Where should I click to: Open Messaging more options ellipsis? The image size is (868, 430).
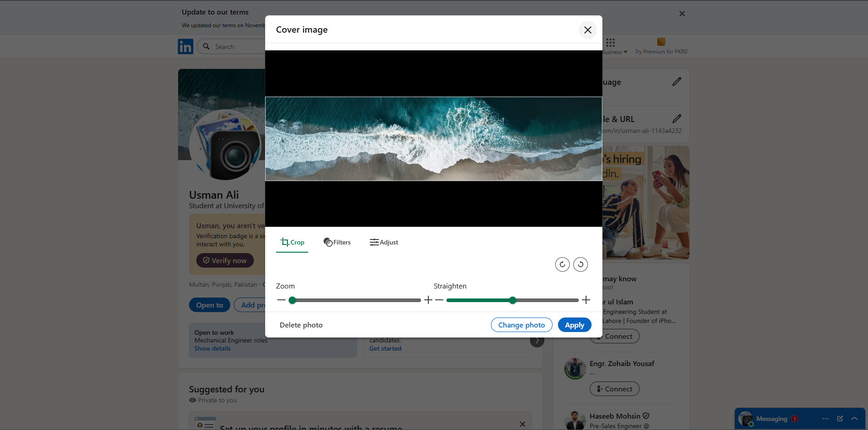[x=825, y=419]
